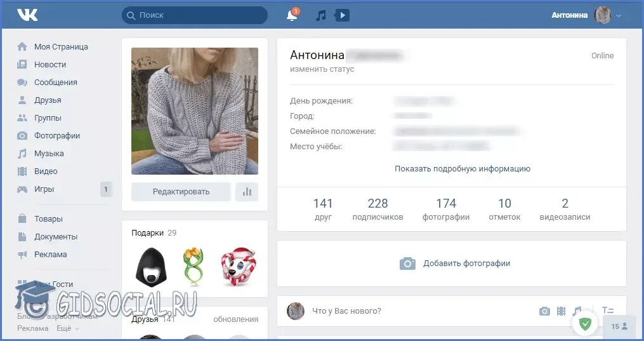Open the online friends counter showing 15

(619, 326)
